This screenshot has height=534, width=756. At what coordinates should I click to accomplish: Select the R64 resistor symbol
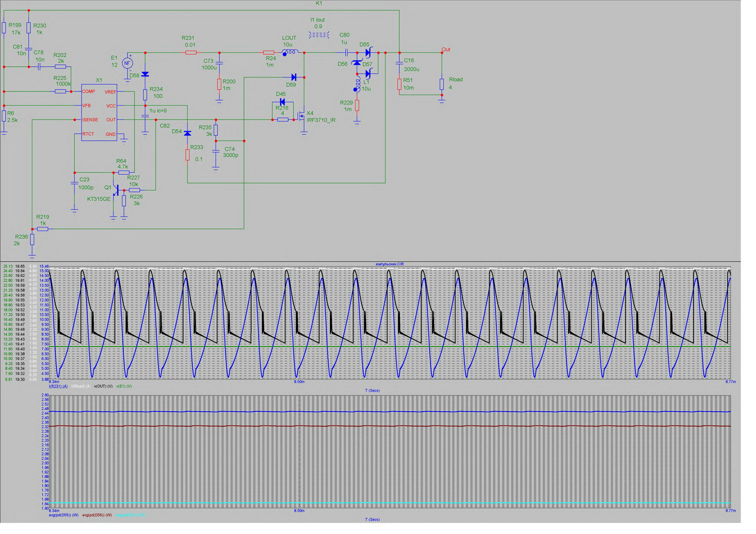(x=124, y=172)
